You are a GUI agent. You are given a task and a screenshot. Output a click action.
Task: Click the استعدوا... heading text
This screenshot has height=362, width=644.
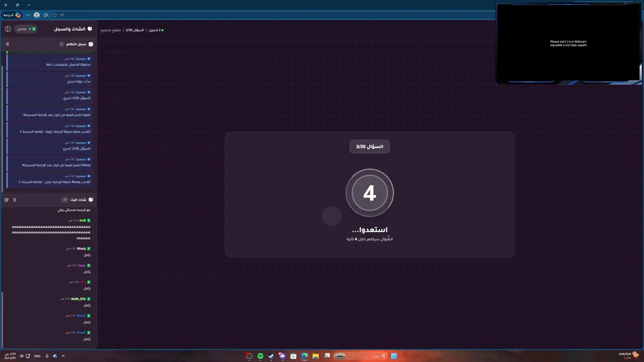(x=370, y=230)
